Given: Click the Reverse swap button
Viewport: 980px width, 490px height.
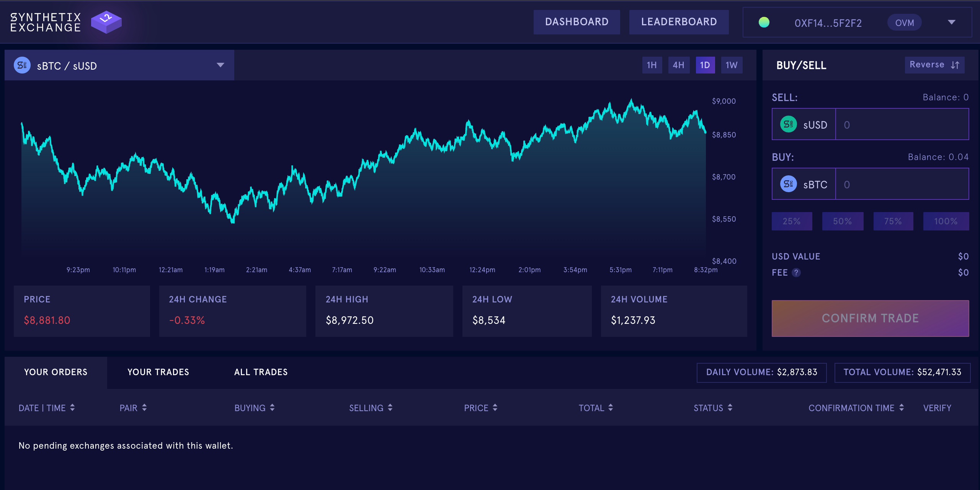Looking at the screenshot, I should pyautogui.click(x=934, y=65).
